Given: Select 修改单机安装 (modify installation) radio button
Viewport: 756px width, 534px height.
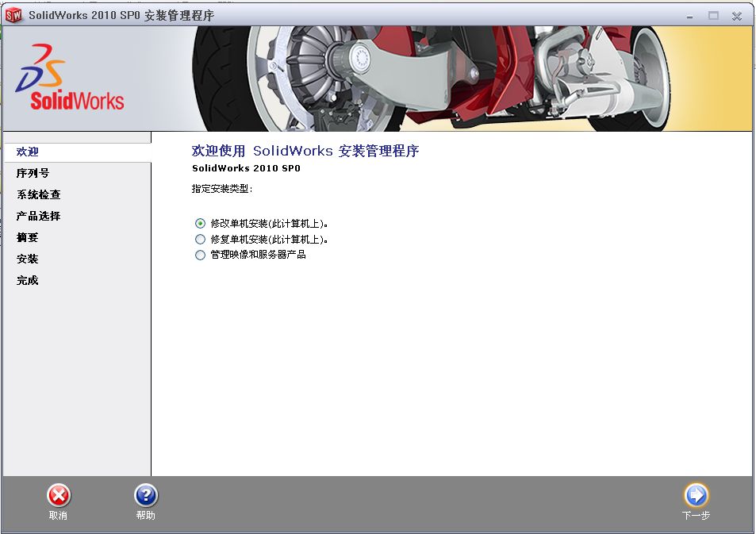Looking at the screenshot, I should [200, 223].
